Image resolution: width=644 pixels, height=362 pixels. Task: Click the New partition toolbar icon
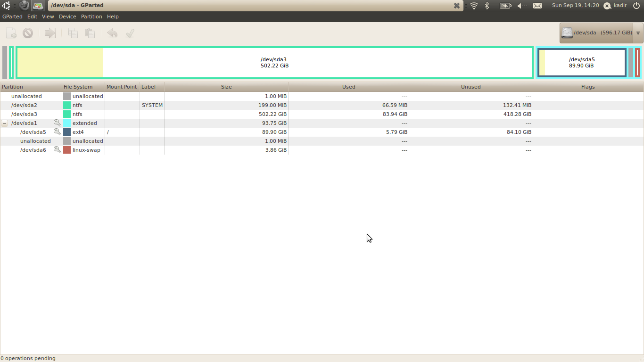[x=11, y=33]
